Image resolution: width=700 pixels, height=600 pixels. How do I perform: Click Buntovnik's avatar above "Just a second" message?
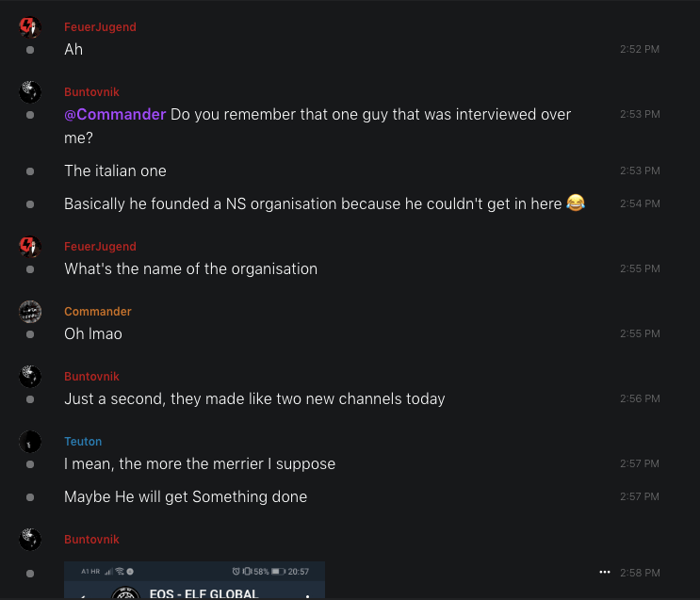[x=30, y=376]
